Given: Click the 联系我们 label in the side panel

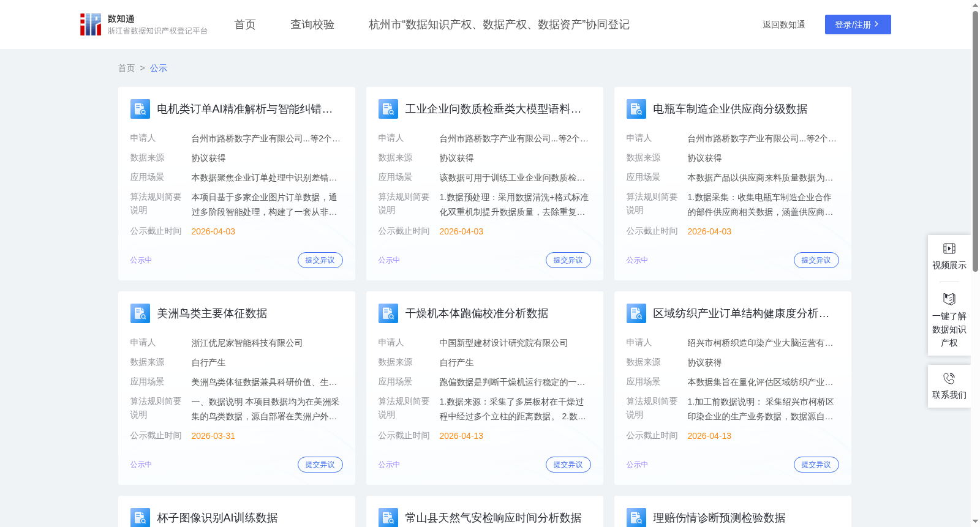Looking at the screenshot, I should [949, 395].
